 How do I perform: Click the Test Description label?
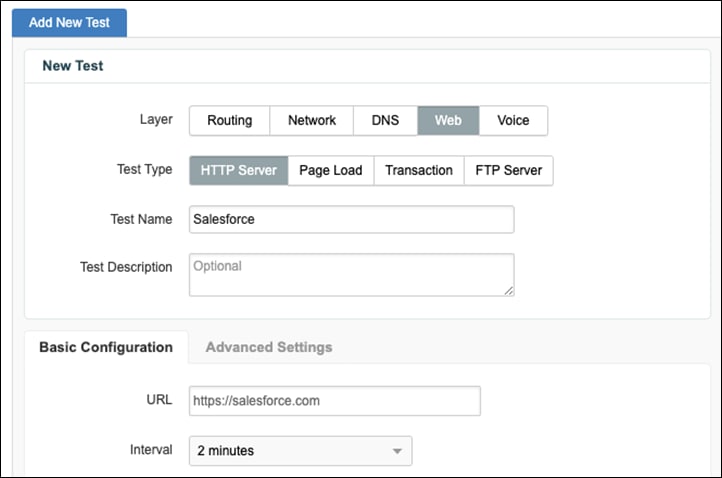tap(126, 267)
